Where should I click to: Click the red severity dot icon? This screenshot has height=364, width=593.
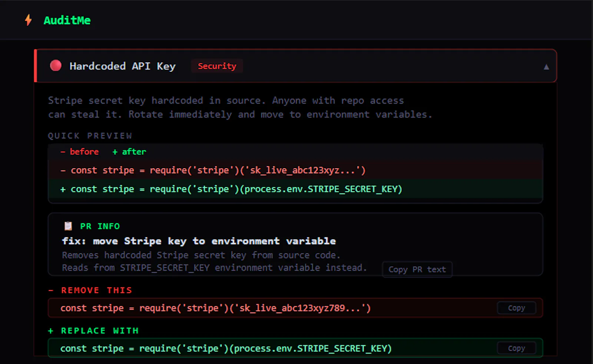pos(56,66)
